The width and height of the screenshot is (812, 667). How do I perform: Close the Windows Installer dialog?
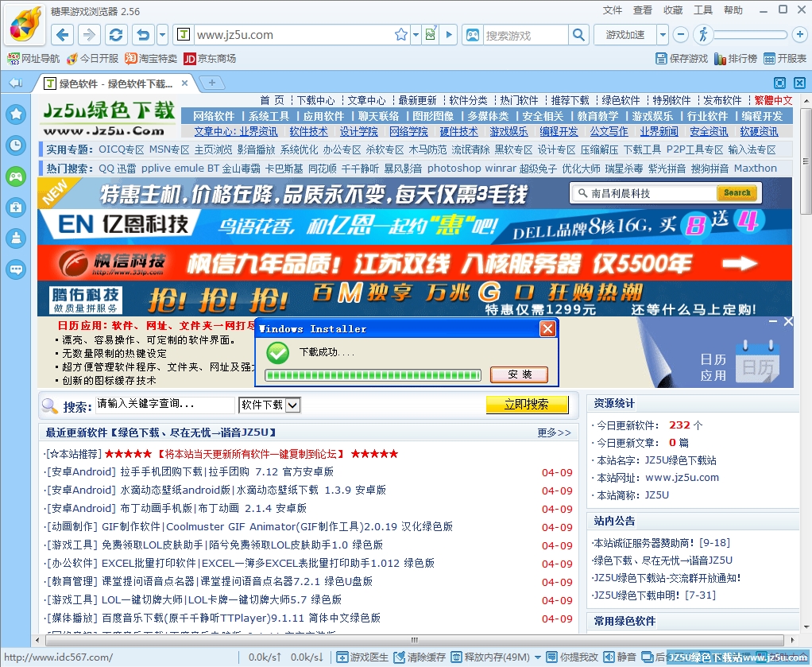point(547,328)
